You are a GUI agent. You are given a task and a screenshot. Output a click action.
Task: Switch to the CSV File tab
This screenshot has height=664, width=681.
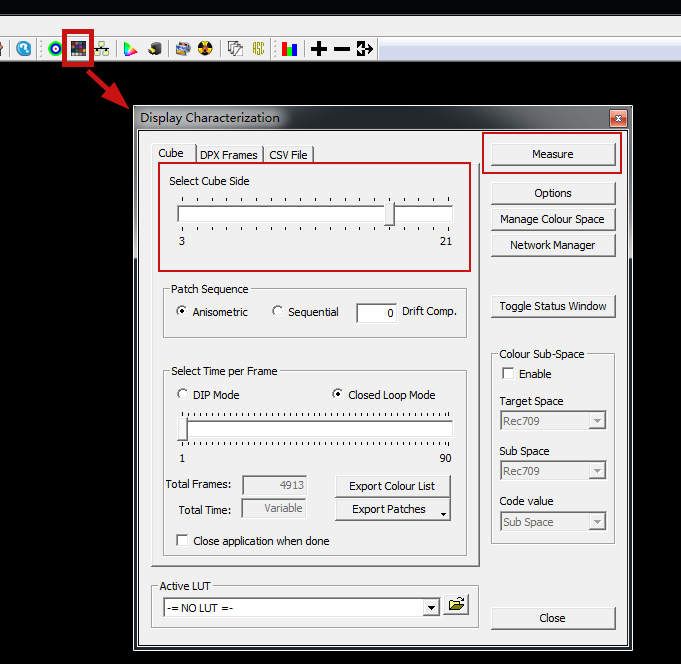(x=288, y=155)
